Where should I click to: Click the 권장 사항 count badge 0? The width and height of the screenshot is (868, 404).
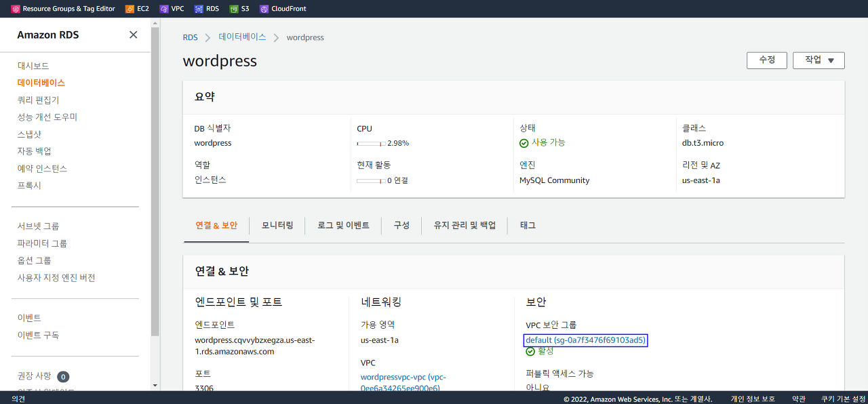tap(63, 376)
